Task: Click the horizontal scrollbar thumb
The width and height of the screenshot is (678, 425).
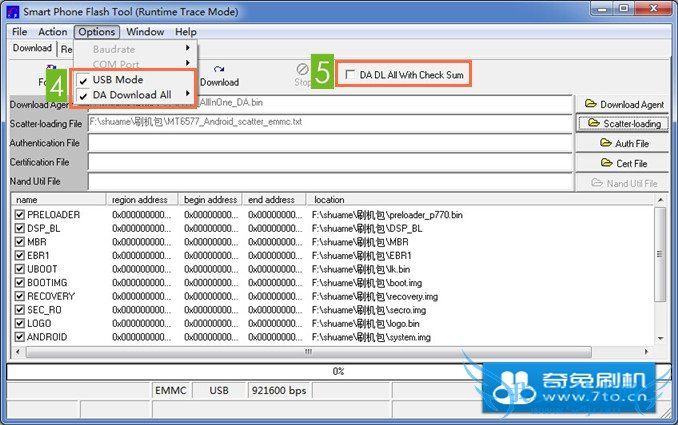Action: pos(308,352)
